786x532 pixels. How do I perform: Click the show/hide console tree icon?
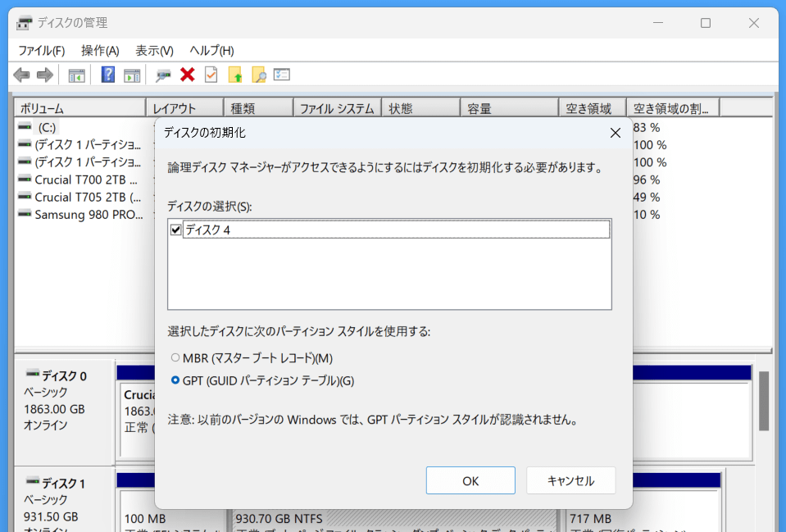(x=77, y=75)
